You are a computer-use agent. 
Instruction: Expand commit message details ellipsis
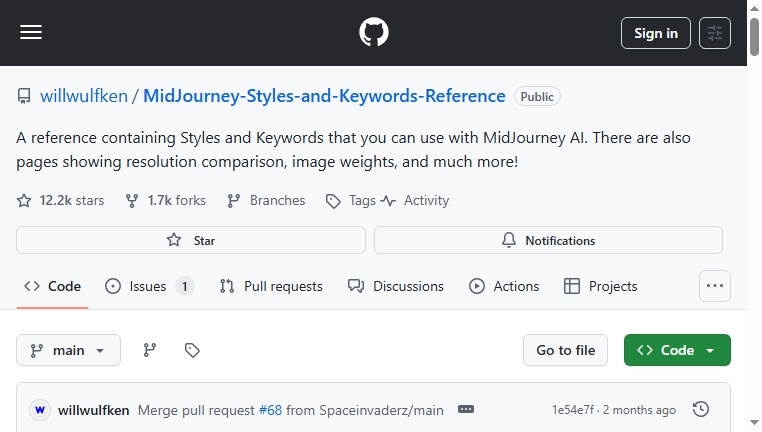click(x=466, y=409)
